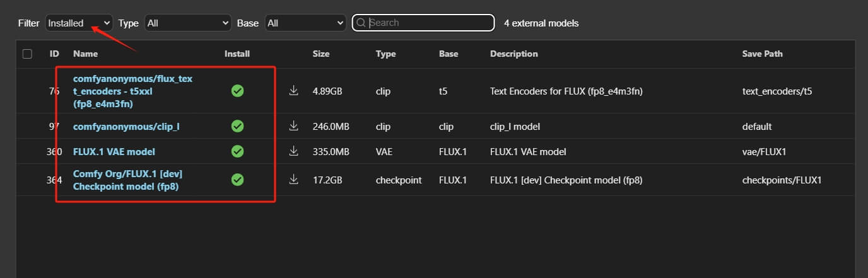Open Comfy Org/FLUX.1 [dev] Checkpoint link

coord(127,180)
